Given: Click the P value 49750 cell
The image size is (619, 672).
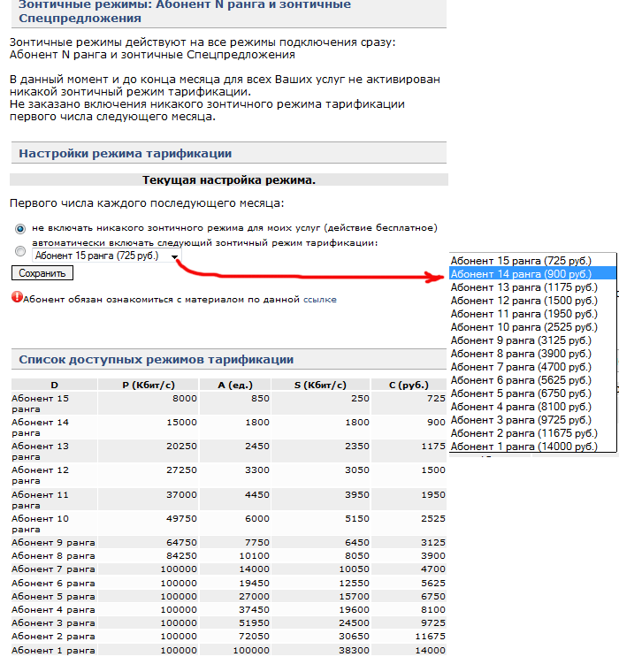Looking at the screenshot, I should [149, 523].
